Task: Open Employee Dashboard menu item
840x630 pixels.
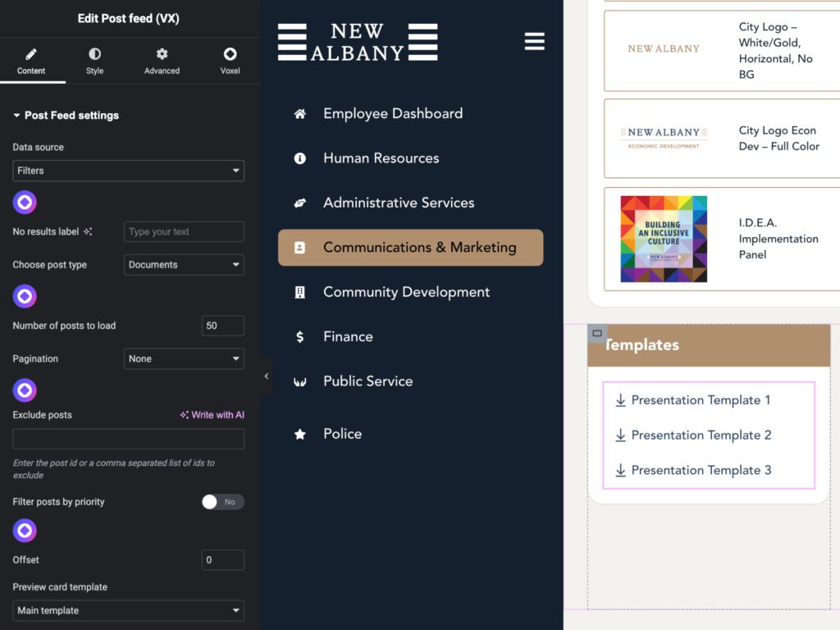Action: (x=393, y=113)
